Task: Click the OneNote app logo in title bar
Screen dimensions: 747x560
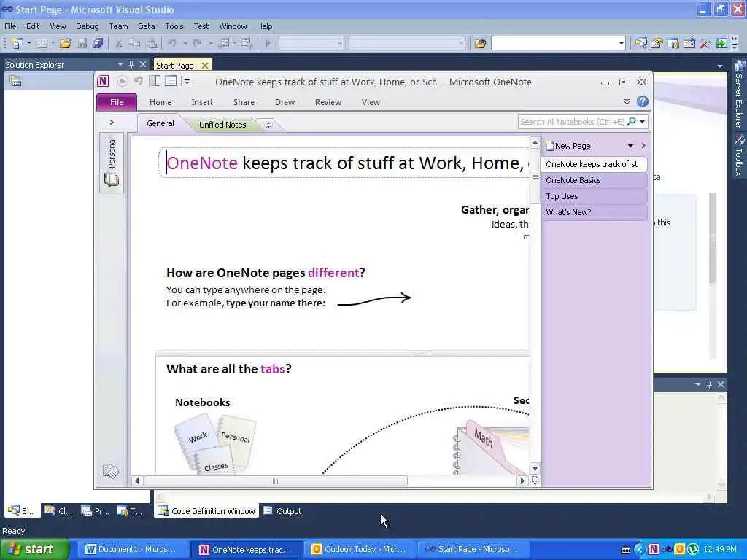Action: 103,82
